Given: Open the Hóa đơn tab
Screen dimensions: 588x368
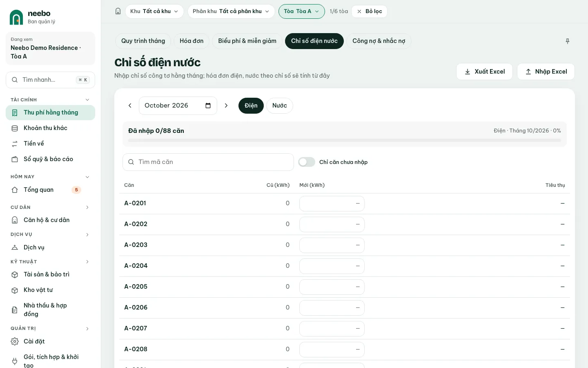Looking at the screenshot, I should 192,41.
